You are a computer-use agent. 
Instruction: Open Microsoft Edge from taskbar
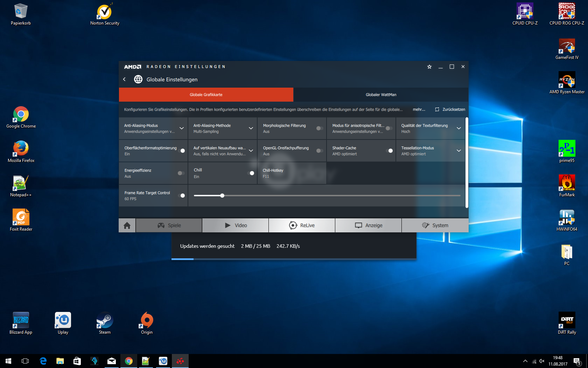tap(43, 361)
